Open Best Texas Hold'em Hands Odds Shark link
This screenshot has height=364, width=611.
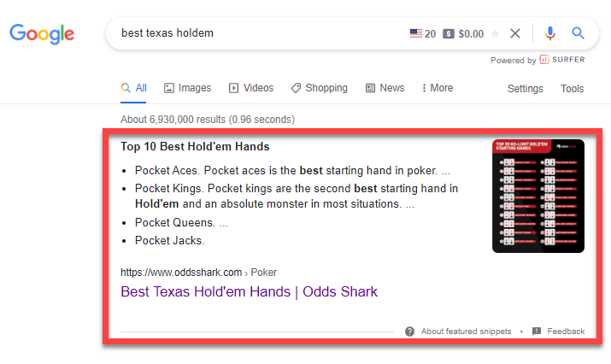(x=249, y=291)
